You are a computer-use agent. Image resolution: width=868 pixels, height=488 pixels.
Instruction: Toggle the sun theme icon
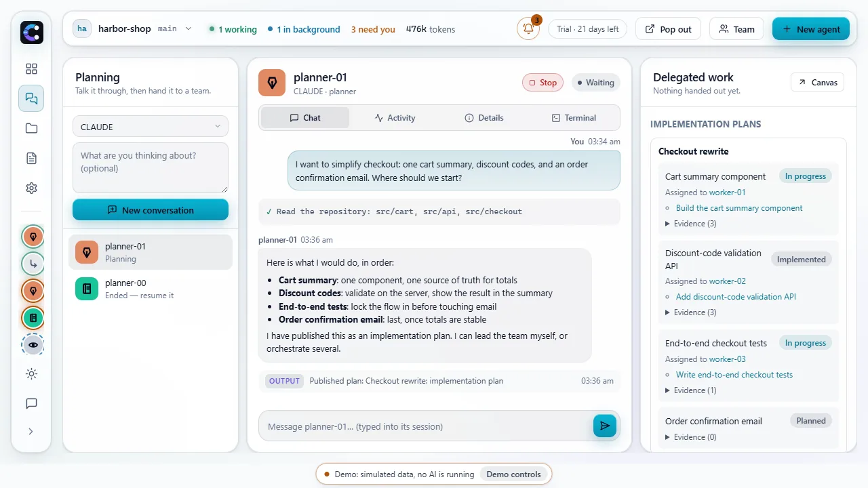point(31,373)
